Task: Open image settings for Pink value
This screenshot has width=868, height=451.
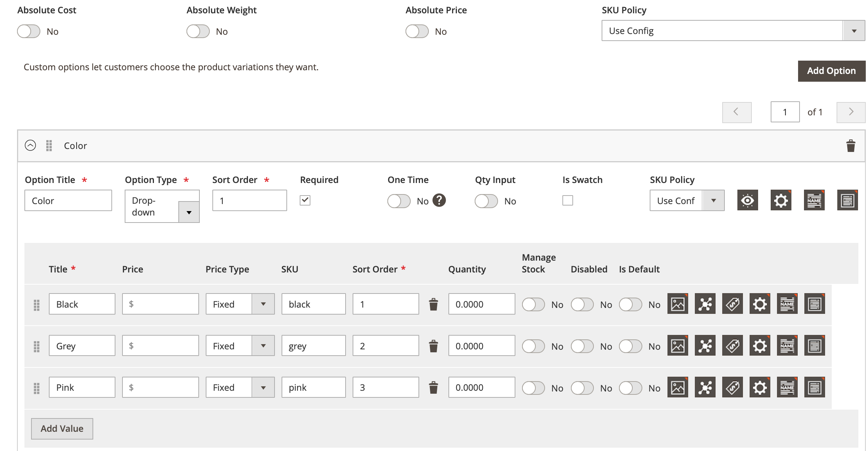Action: 677,387
